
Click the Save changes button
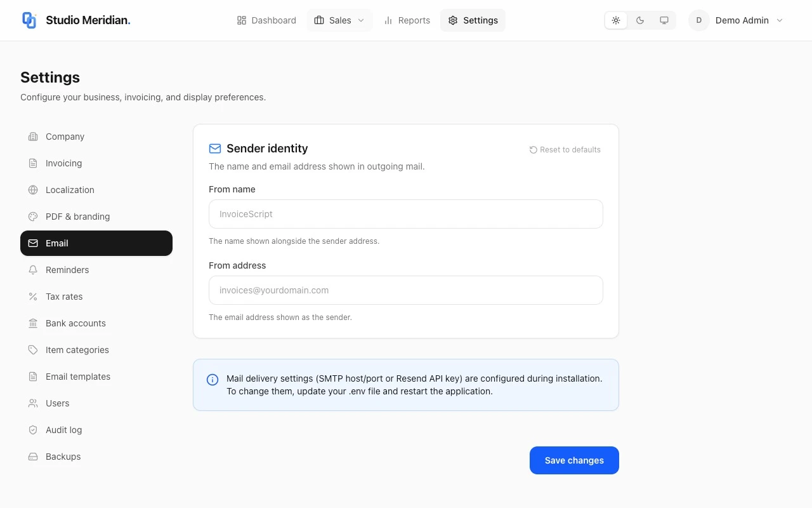point(574,460)
